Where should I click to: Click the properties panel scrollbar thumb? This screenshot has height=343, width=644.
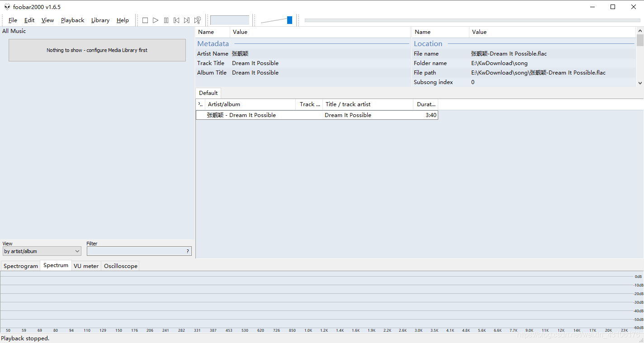(x=640, y=40)
